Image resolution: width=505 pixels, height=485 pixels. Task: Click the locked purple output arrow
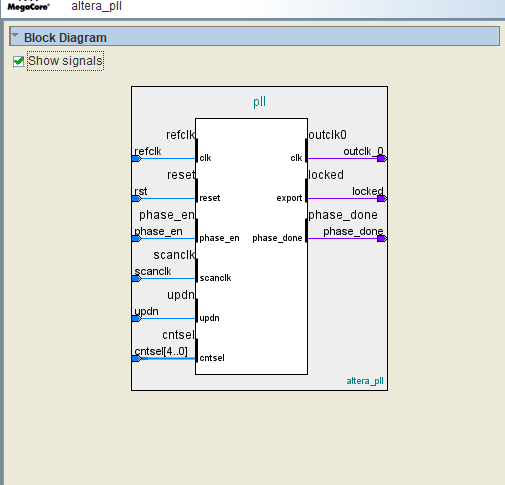382,199
